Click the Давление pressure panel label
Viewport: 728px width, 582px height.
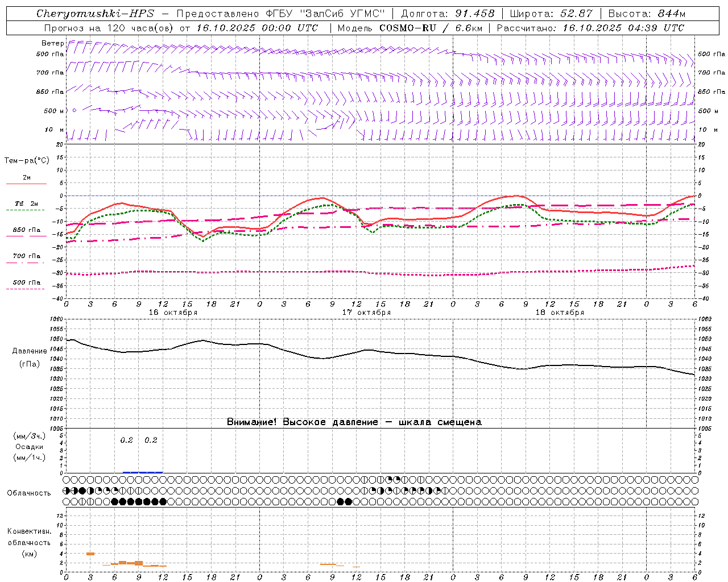[30, 351]
